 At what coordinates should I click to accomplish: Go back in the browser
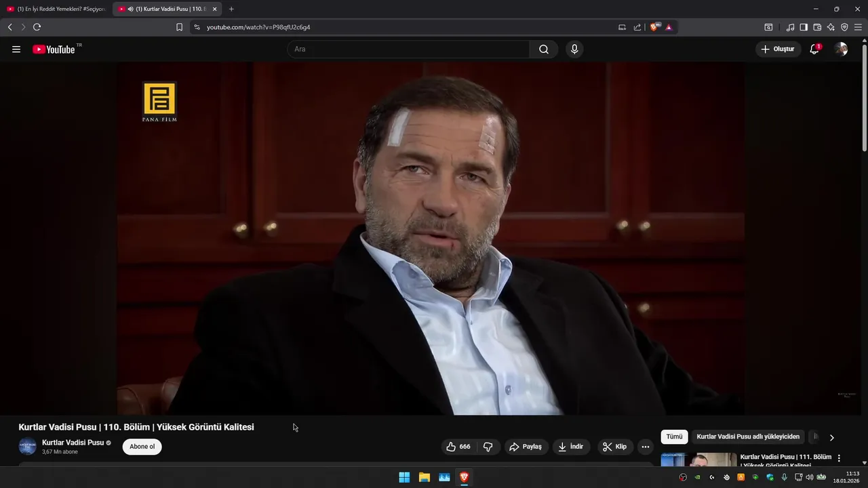tap(9, 27)
